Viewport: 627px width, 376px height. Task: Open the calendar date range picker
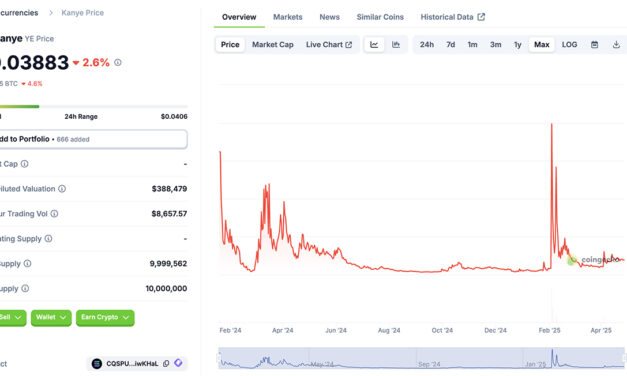(x=595, y=44)
